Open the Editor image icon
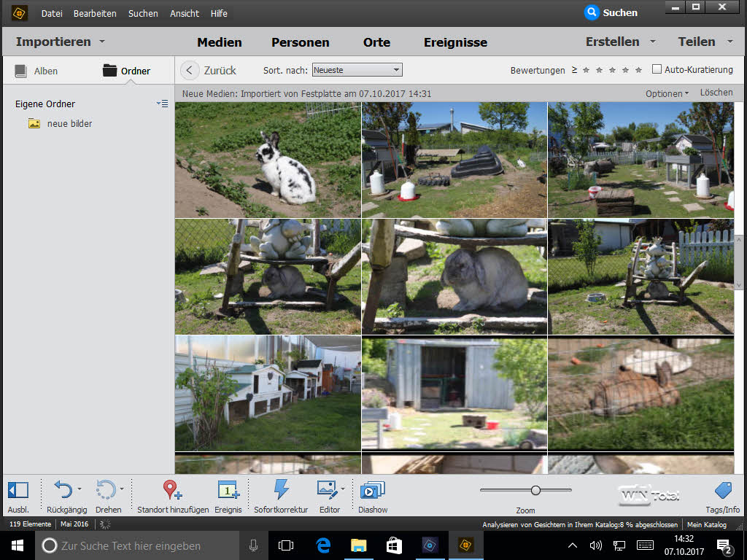747x560 pixels. point(327,489)
